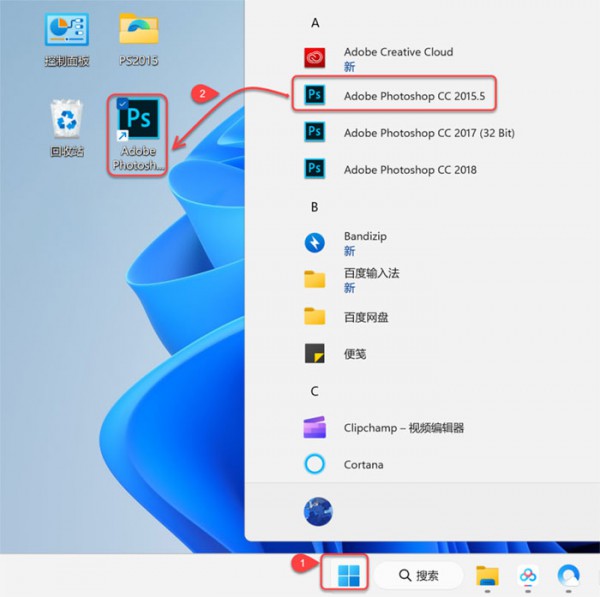This screenshot has height=597, width=600.
Task: Launch Adobe Creative Cloud text entry
Action: 398,52
